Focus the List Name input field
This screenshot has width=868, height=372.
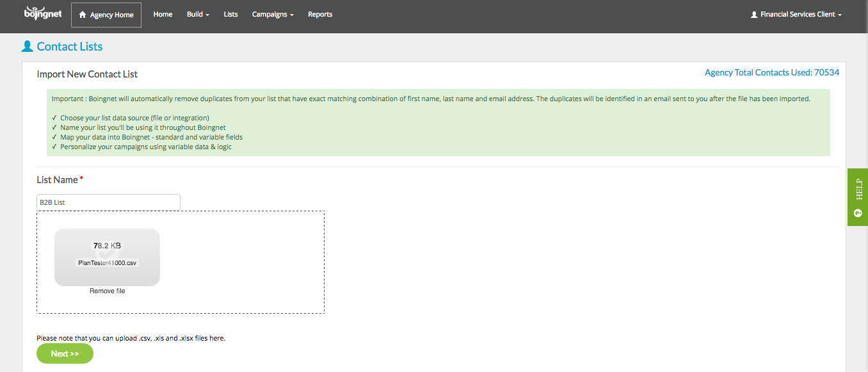[109, 202]
